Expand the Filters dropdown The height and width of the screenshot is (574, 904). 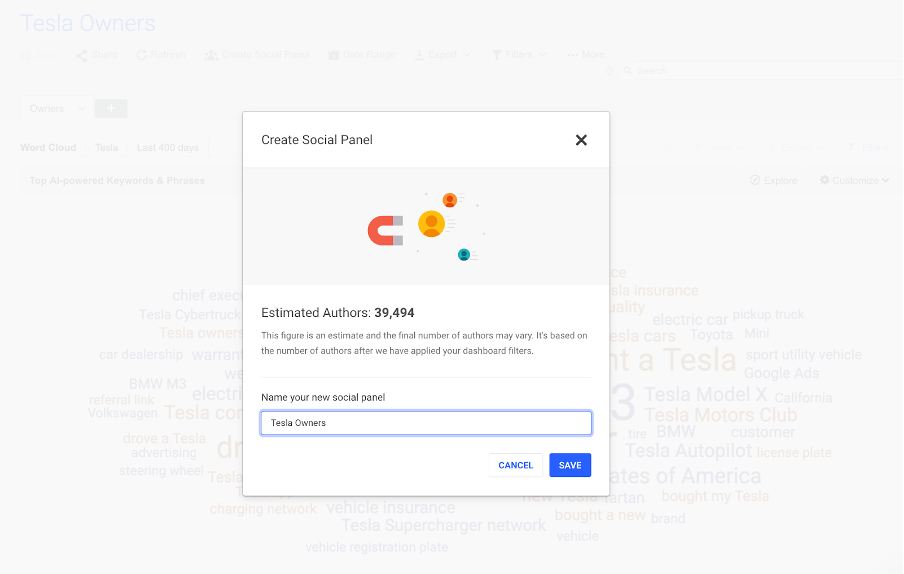pos(519,55)
